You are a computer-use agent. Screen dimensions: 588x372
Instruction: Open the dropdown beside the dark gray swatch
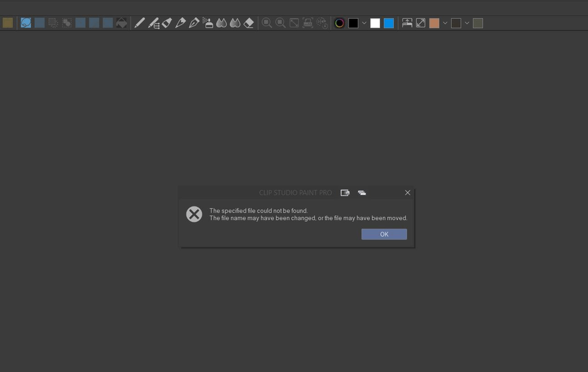point(467,23)
